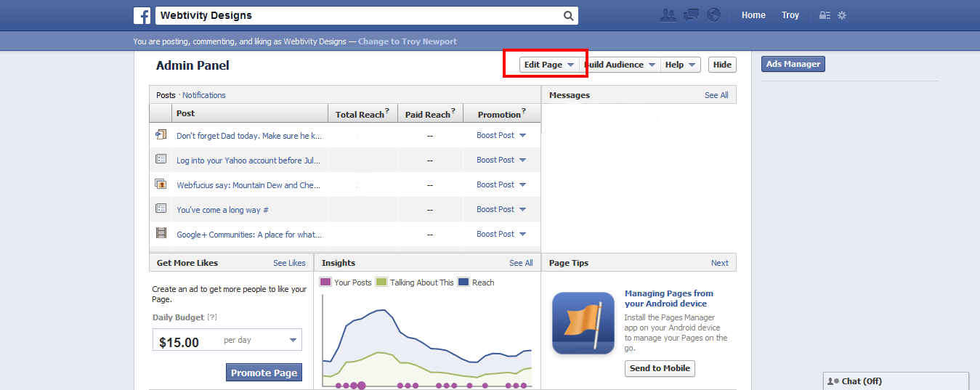Click the search magnifier icon
This screenshot has height=390, width=980.
tap(569, 15)
